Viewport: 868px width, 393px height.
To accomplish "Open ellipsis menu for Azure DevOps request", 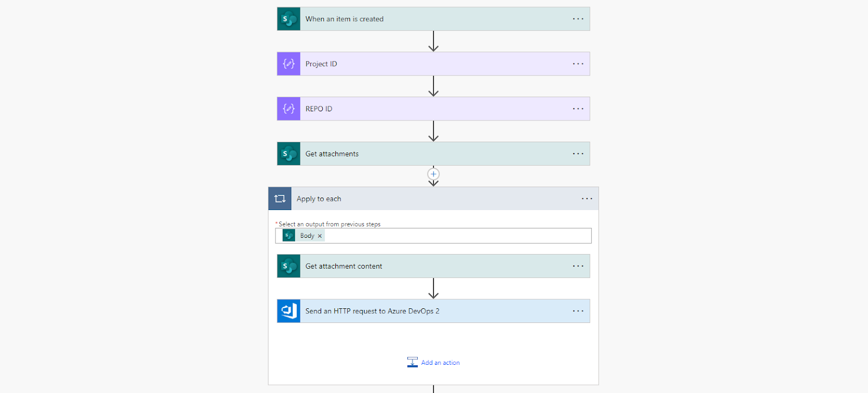I will point(578,312).
